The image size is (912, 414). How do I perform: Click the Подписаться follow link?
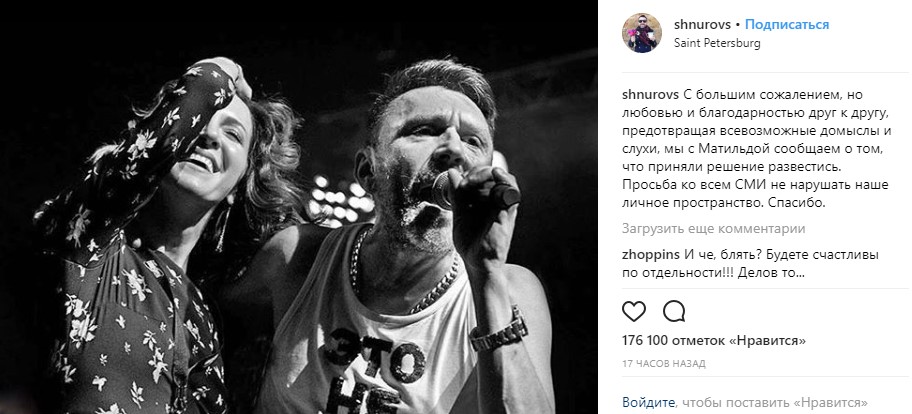point(787,24)
